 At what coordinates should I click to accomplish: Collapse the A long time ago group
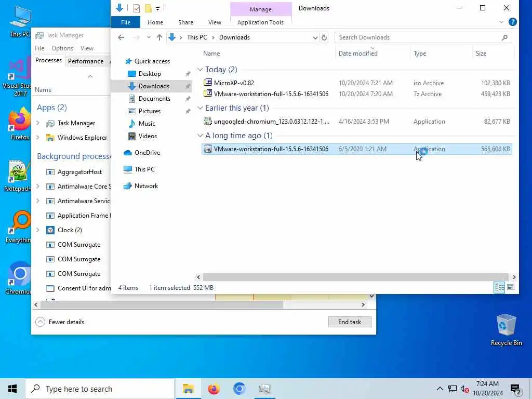click(200, 136)
